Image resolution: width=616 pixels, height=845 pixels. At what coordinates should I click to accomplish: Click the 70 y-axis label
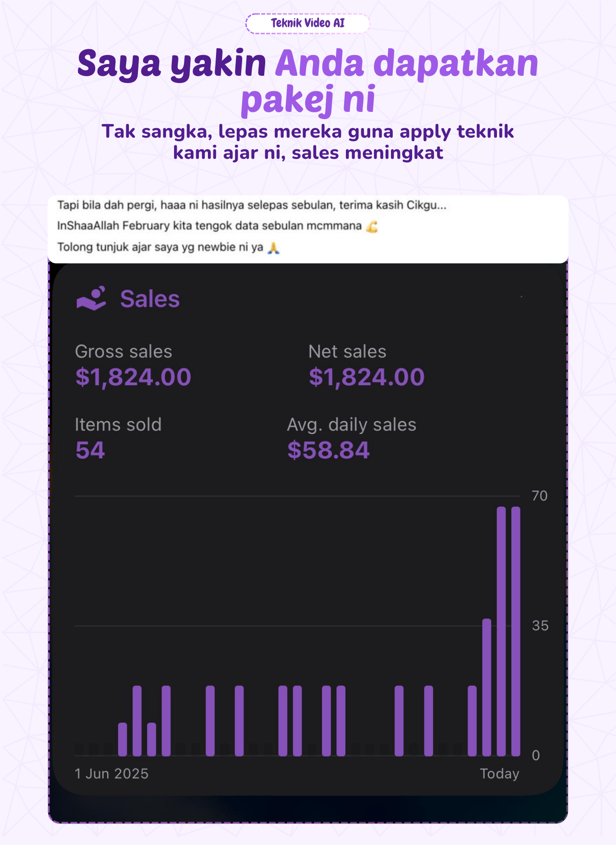click(539, 496)
